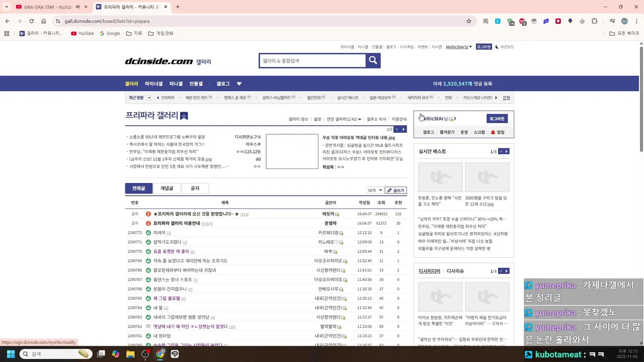The height and width of the screenshot is (362, 644).
Task: Reload the page with the browser refresh icon
Action: [31, 21]
